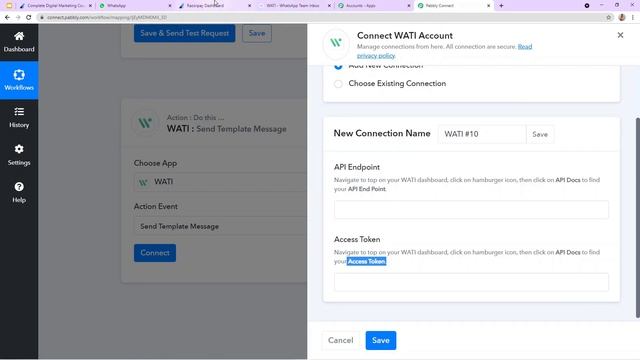Viewport: 640px width, 360px height.
Task: Open a new browser tab
Action: (x=501, y=6)
